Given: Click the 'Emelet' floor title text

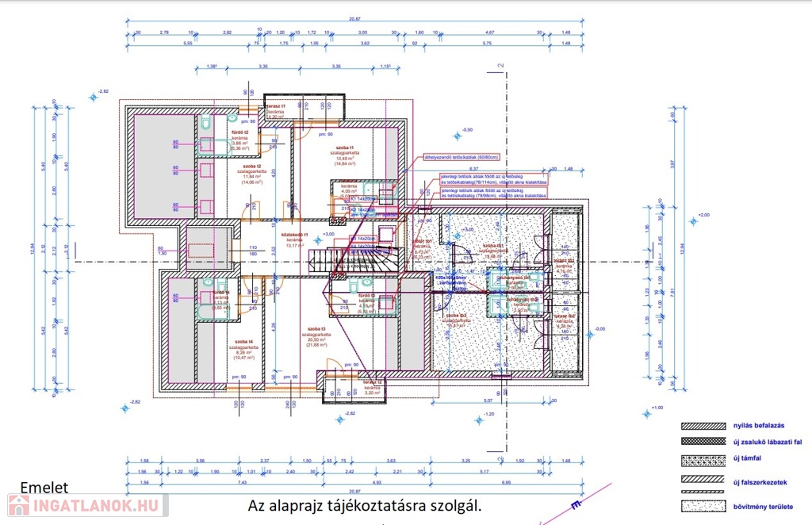Looking at the screenshot, I should pyautogui.click(x=44, y=488).
